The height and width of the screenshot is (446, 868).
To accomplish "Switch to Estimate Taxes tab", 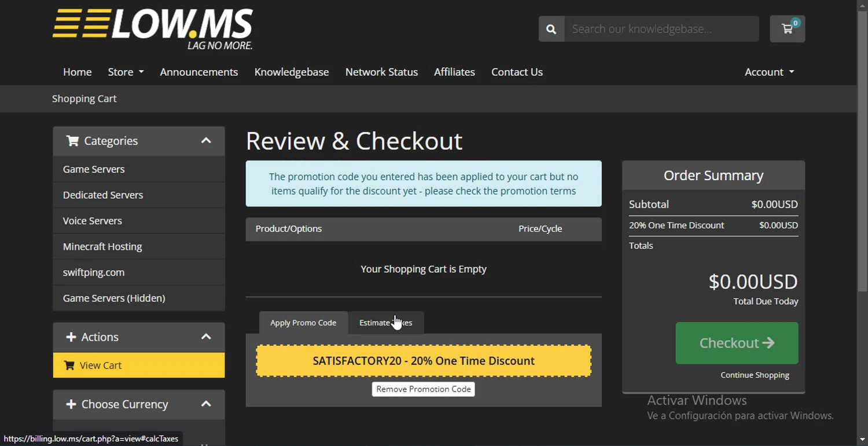I will [x=386, y=323].
